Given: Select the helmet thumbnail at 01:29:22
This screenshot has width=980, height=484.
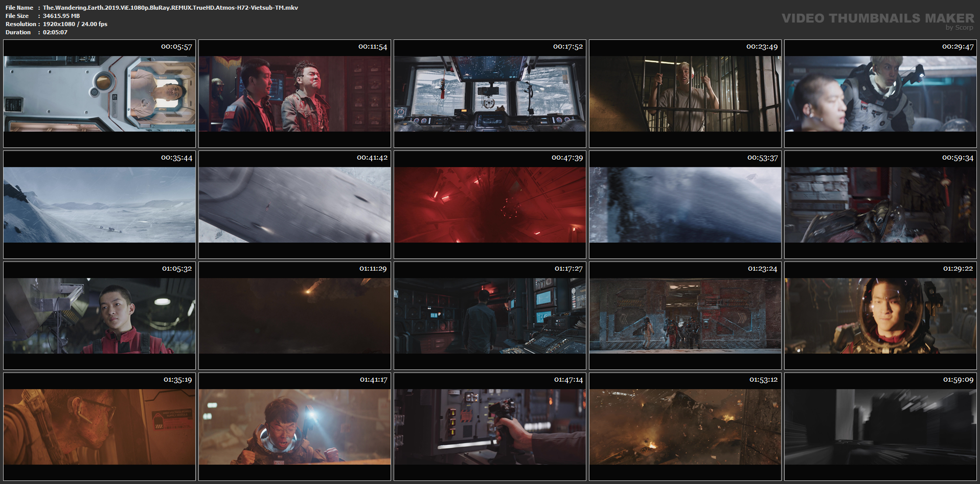Looking at the screenshot, I should [x=881, y=316].
